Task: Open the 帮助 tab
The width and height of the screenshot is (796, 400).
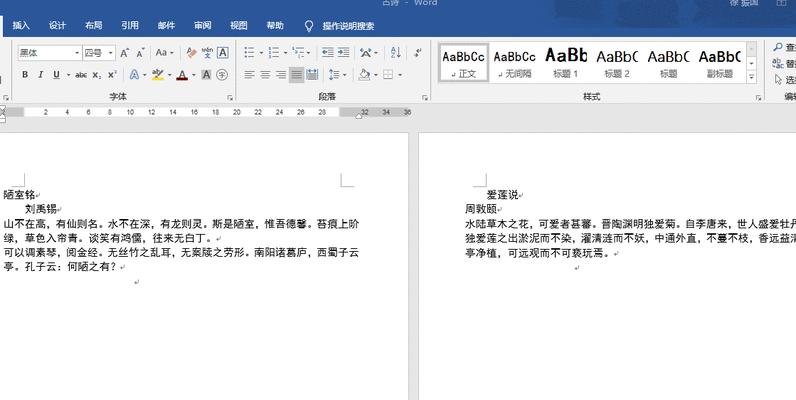Action: 275,26
